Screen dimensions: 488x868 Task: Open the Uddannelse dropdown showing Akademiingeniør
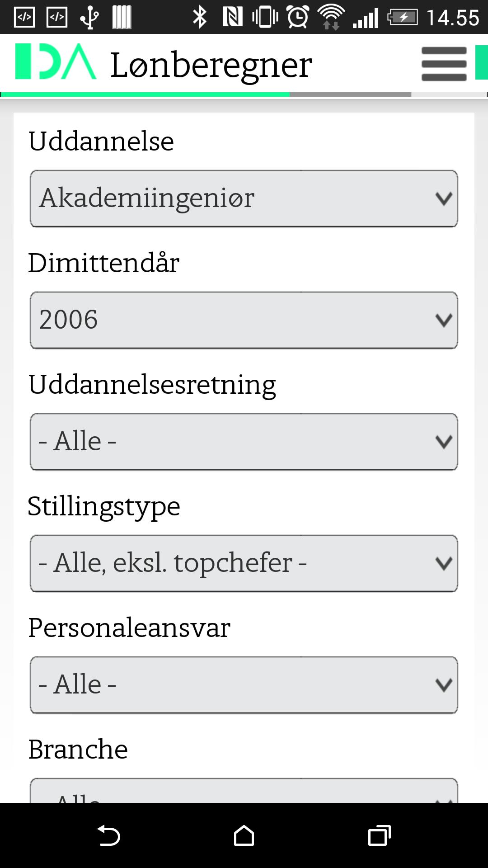[244, 198]
